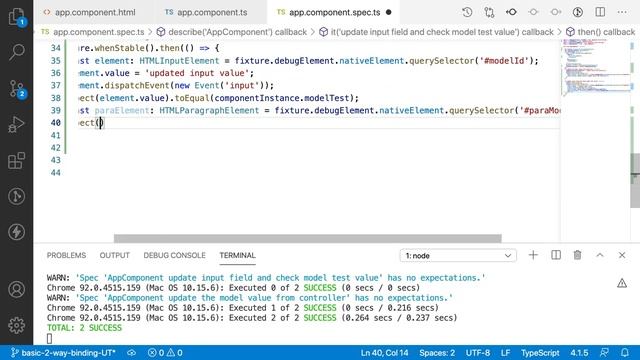Select the TERMINAL panel tab
Viewport: 640px width, 360px height.
click(237, 255)
